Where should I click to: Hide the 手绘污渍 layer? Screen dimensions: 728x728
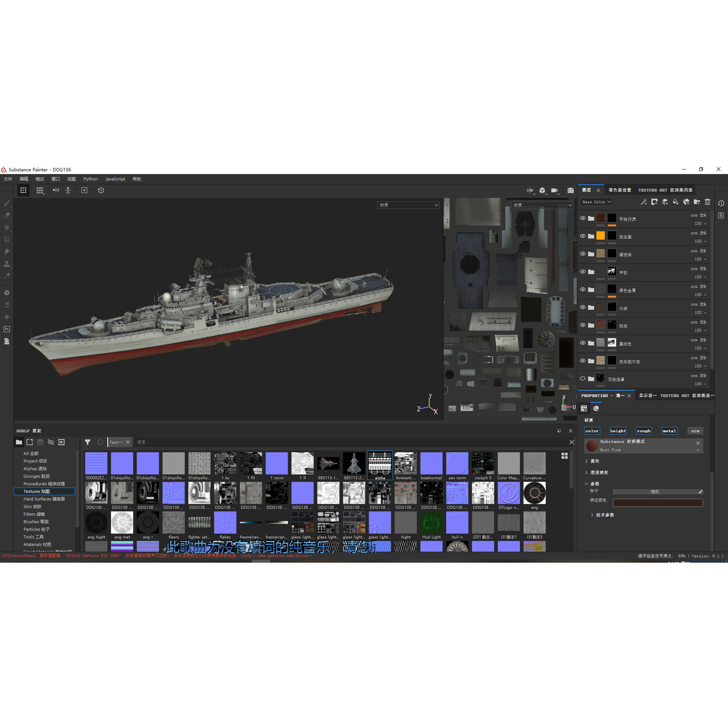point(583,218)
